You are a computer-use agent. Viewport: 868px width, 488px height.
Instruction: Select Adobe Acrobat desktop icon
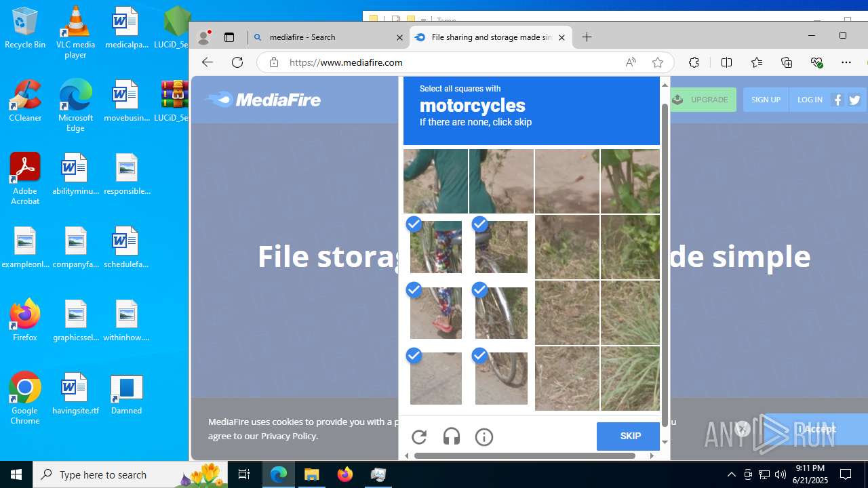coord(25,179)
